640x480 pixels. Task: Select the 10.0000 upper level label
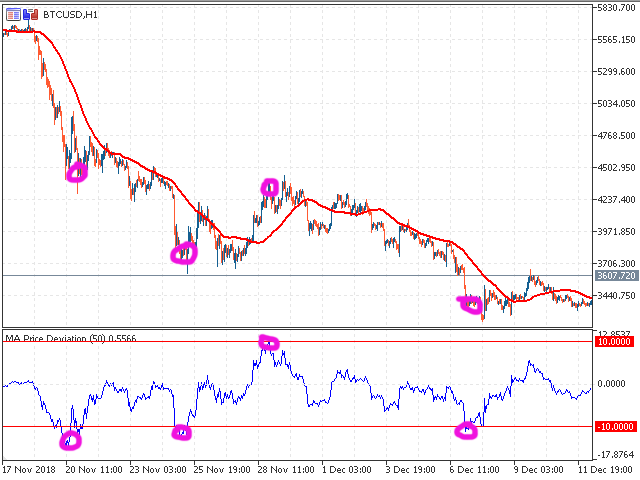click(x=614, y=342)
